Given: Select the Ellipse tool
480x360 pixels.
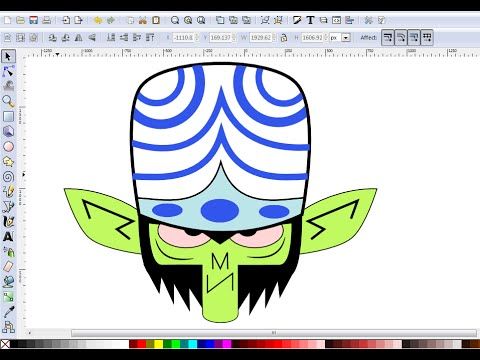Looking at the screenshot, I should tap(8, 147).
